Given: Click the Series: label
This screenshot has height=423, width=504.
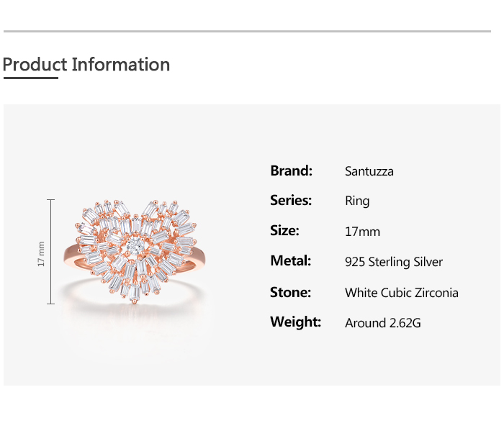Looking at the screenshot, I should pos(291,201).
